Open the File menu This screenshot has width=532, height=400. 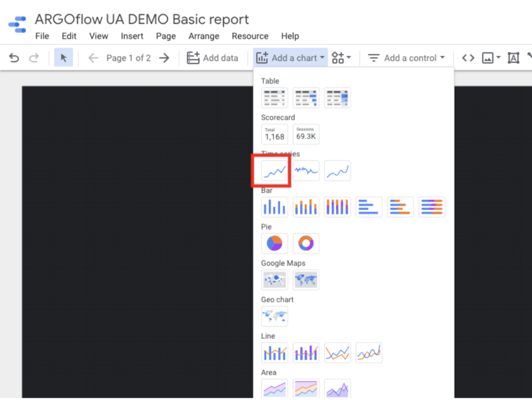pos(42,36)
